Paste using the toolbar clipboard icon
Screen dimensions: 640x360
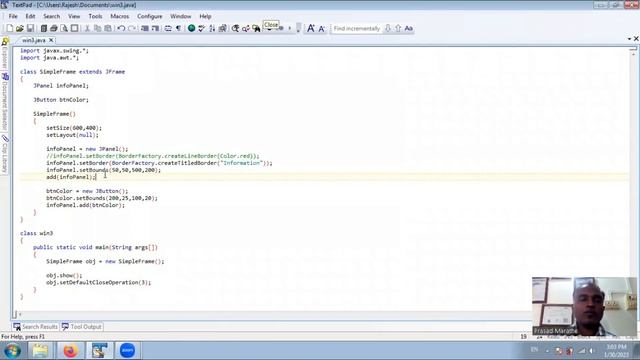pos(108,29)
